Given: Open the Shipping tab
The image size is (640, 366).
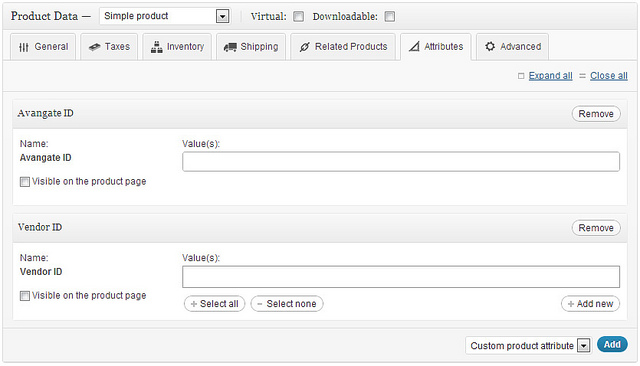Looking at the screenshot, I should click(251, 47).
